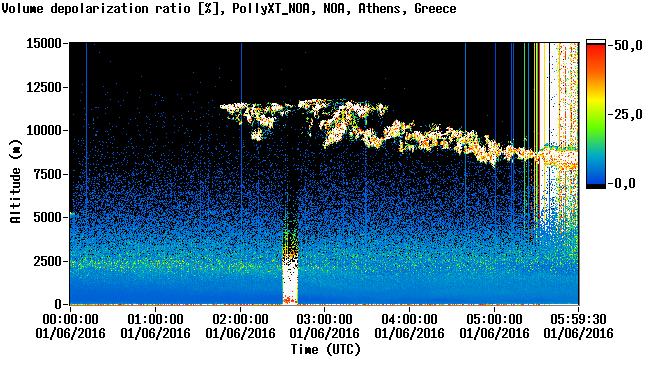Click the 25,0 colorbar tick label

pos(628,114)
